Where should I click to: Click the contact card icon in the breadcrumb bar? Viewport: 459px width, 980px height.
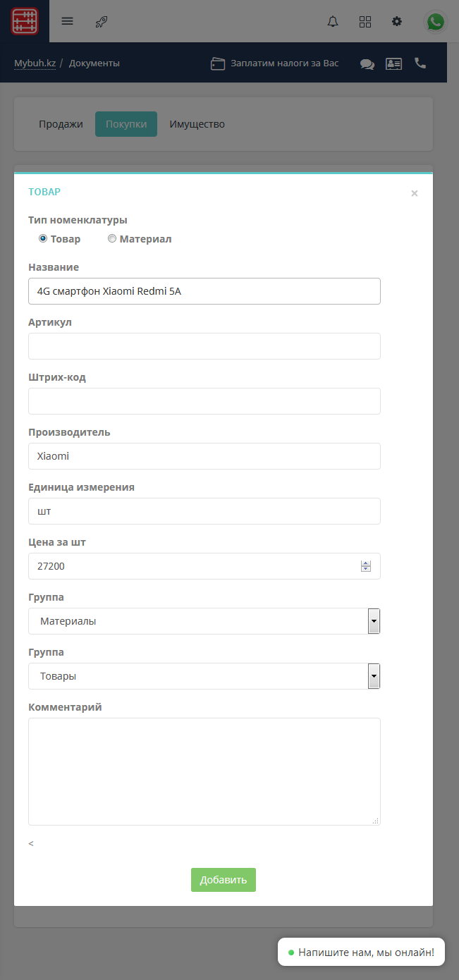click(x=393, y=63)
